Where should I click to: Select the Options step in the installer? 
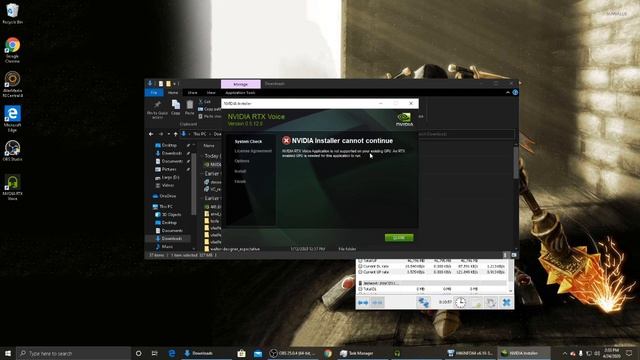[242, 161]
